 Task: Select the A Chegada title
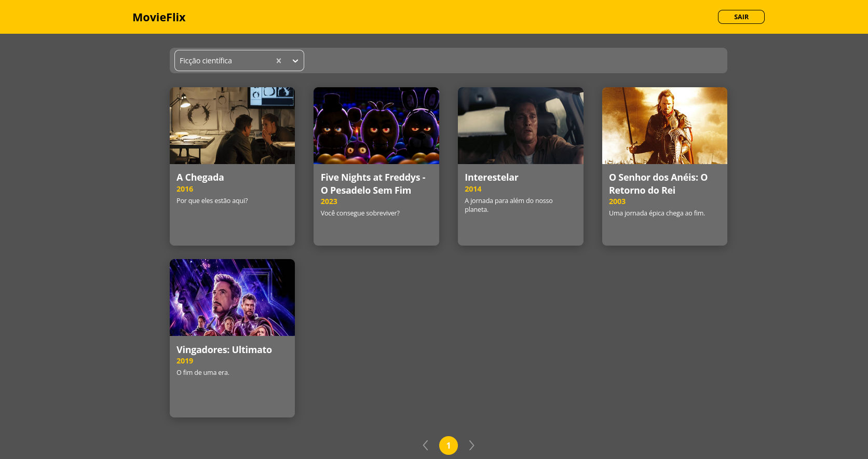pyautogui.click(x=200, y=178)
